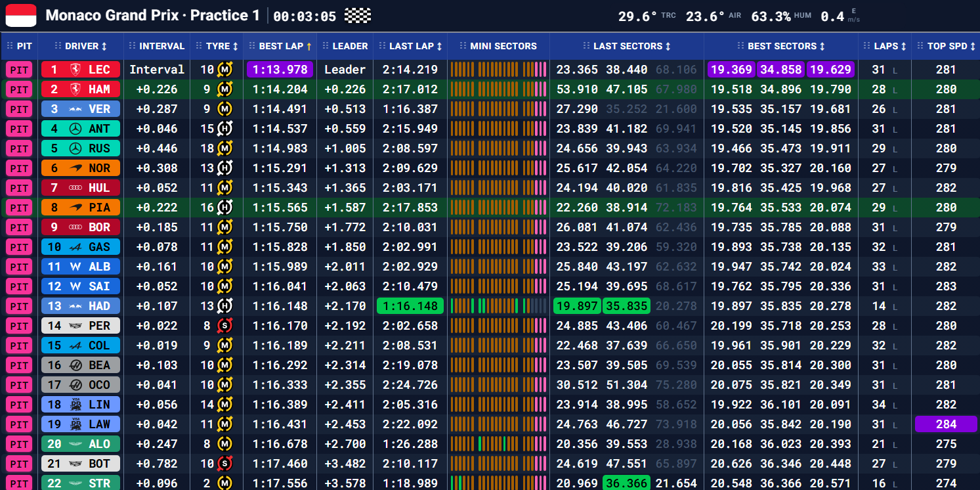Click the Aston Martin logo in the ALO badge
The height and width of the screenshot is (490, 980).
[74, 444]
